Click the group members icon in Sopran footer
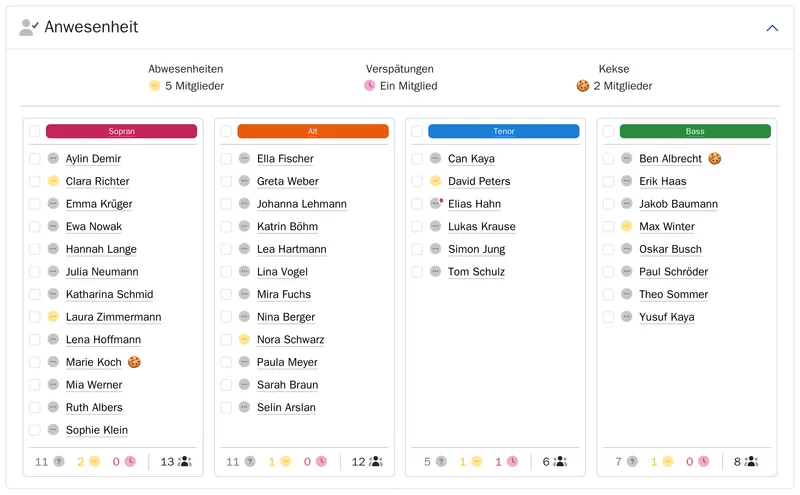 point(184,461)
